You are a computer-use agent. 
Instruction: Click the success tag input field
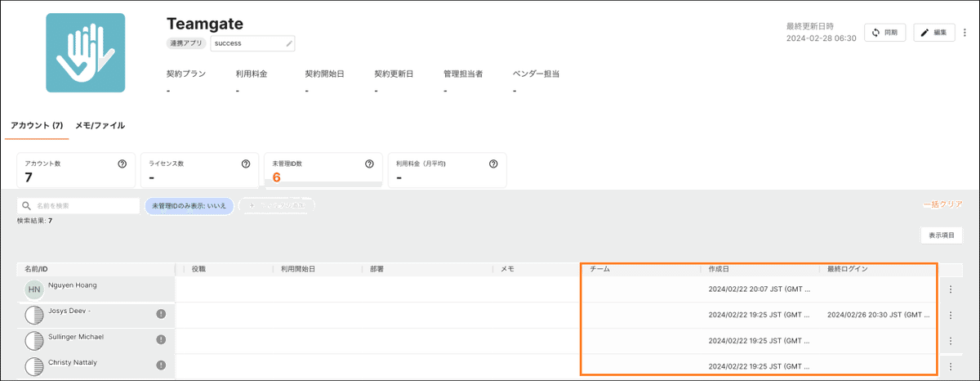[x=253, y=43]
